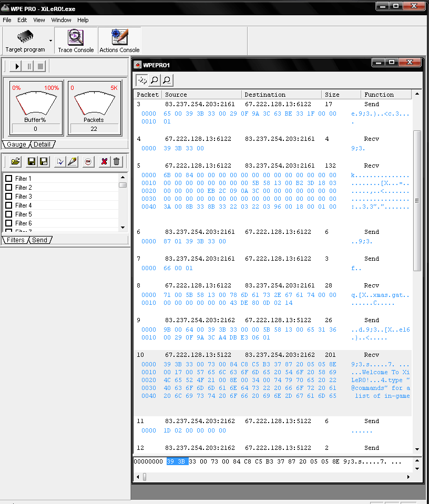The height and width of the screenshot is (504, 429).
Task: Sort by the Size column header
Action: tap(341, 95)
